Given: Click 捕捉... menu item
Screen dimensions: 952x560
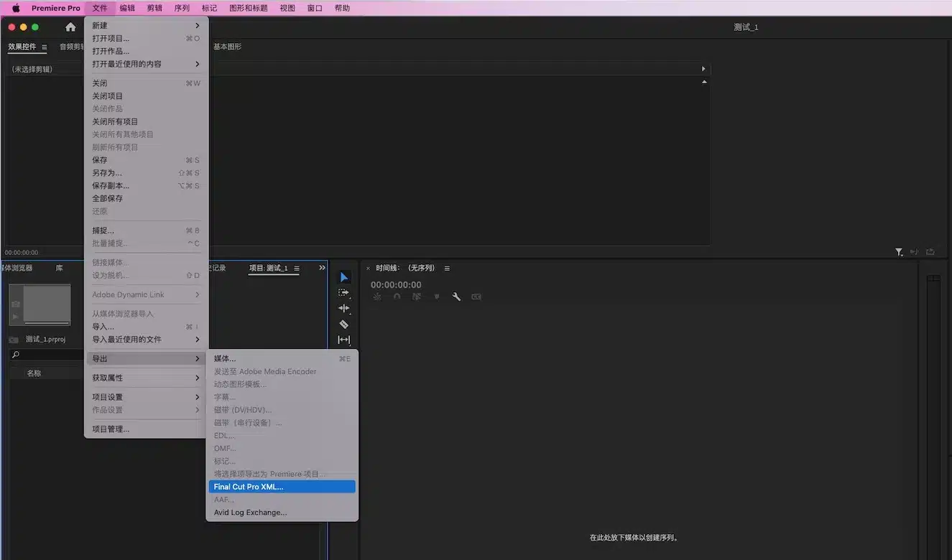Looking at the screenshot, I should pos(147,230).
